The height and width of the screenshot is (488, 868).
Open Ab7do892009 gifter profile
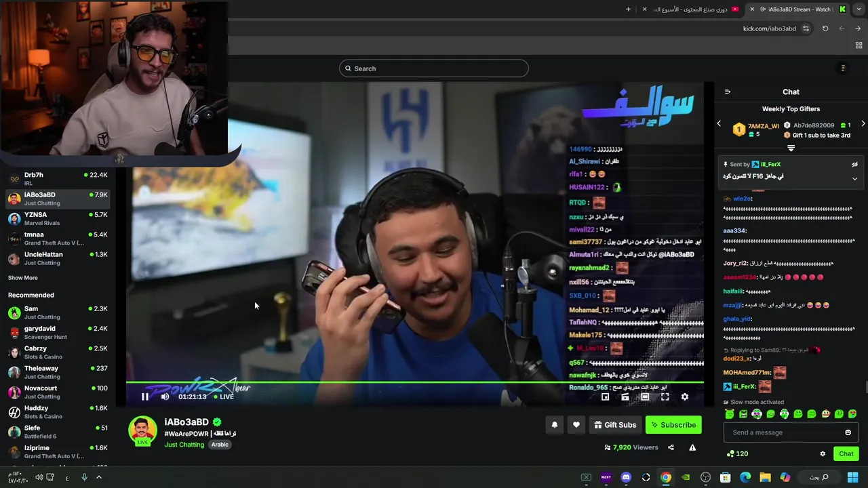814,125
